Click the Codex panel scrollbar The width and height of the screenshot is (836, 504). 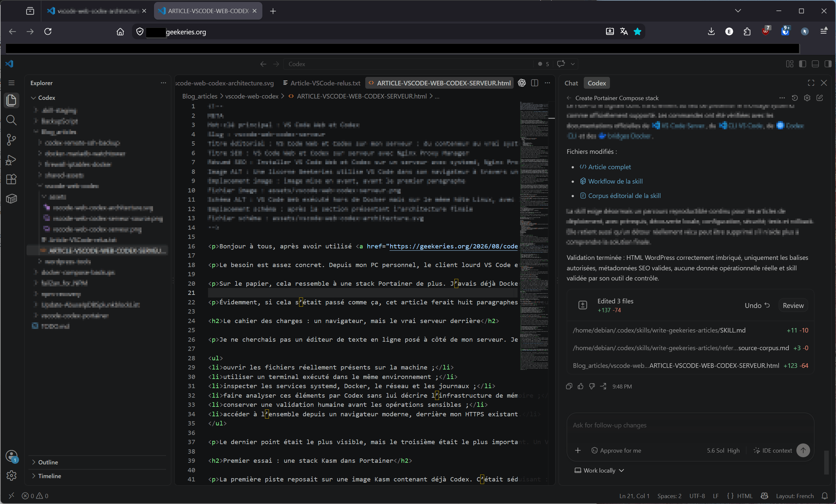coord(826,462)
